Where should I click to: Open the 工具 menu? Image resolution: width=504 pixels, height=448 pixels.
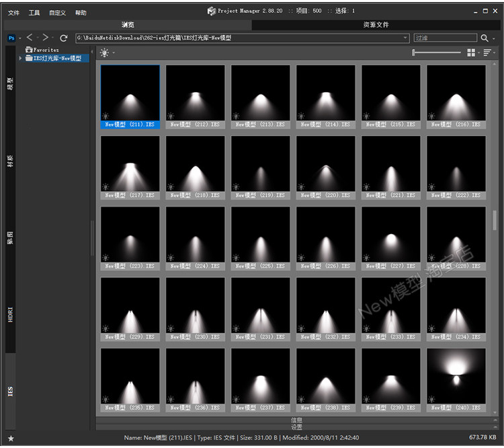point(34,13)
